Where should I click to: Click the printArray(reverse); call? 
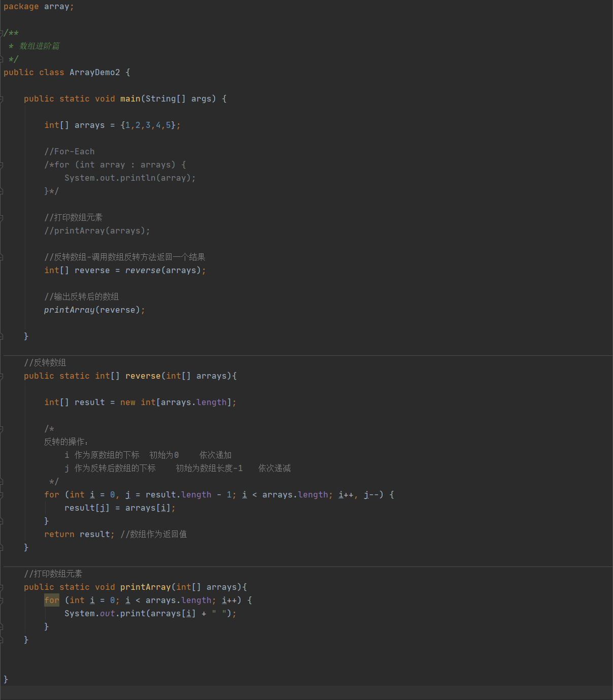pos(94,310)
